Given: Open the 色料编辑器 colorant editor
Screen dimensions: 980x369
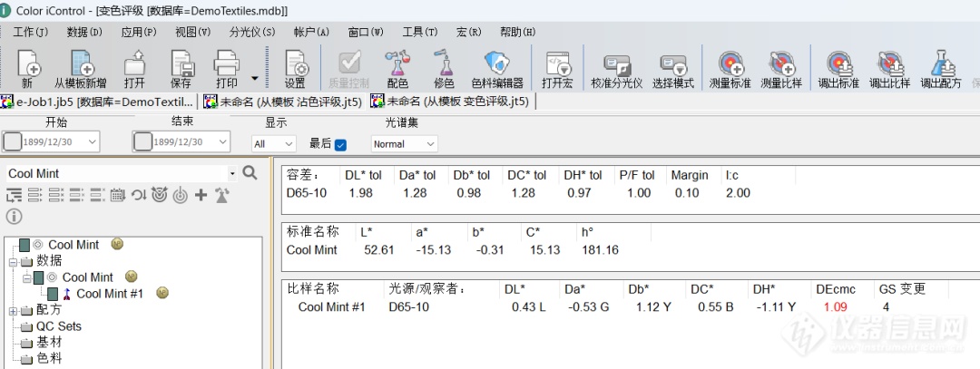Looking at the screenshot, I should [497, 69].
